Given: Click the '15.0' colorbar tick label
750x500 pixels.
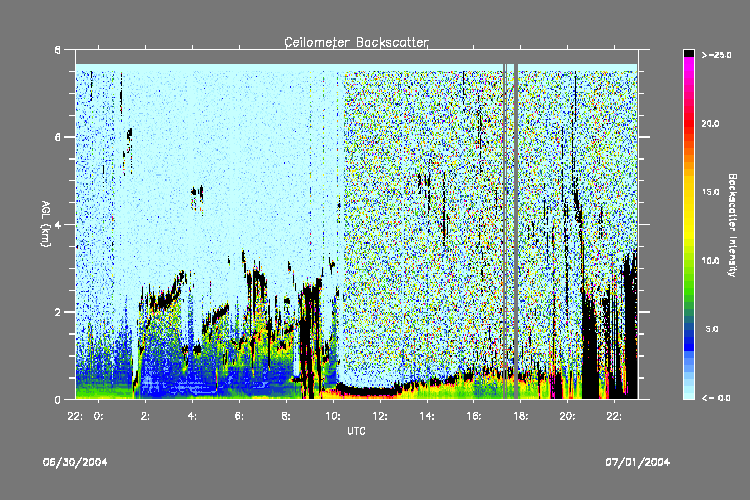Looking at the screenshot, I should click(710, 192).
